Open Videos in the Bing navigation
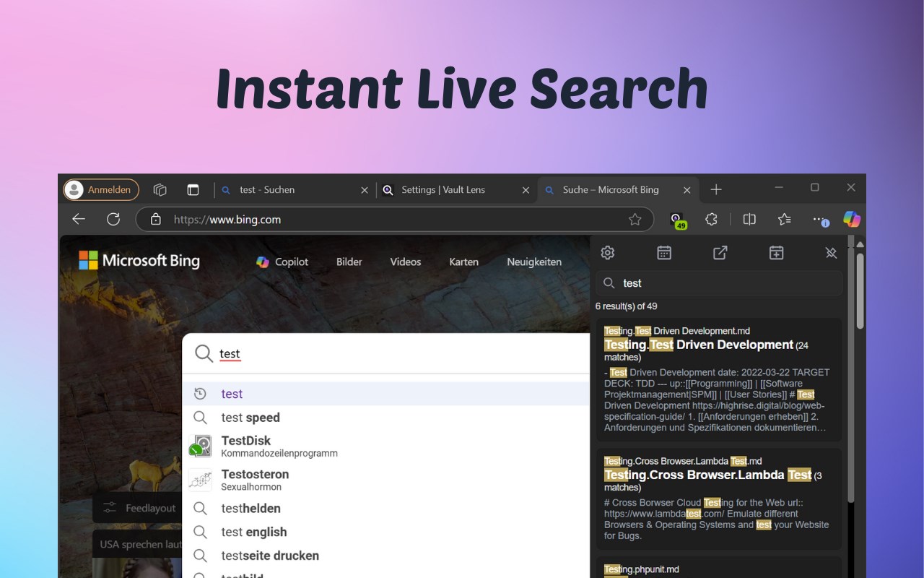The height and width of the screenshot is (578, 924). [x=406, y=262]
